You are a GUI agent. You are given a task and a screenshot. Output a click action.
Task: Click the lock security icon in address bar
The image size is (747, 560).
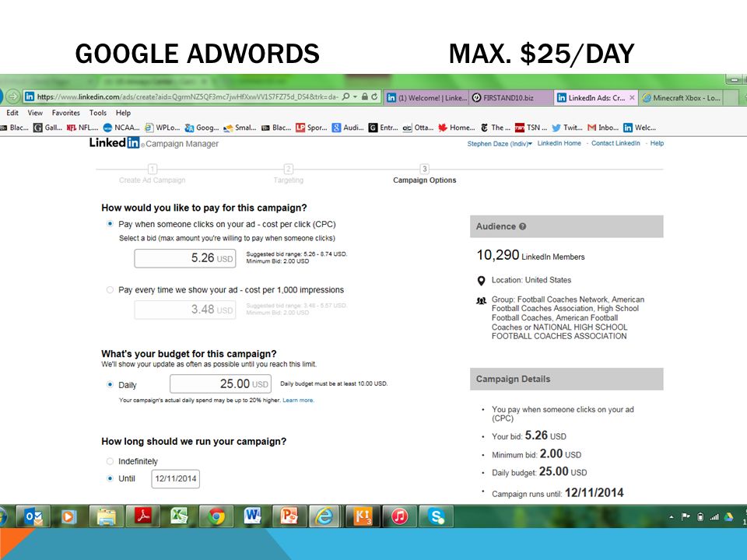pyautogui.click(x=364, y=96)
